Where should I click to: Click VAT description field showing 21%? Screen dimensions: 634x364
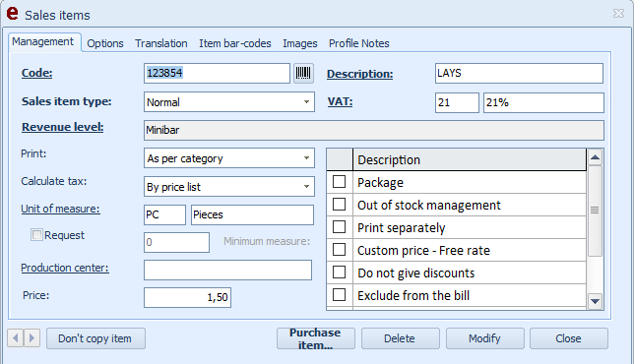543,102
